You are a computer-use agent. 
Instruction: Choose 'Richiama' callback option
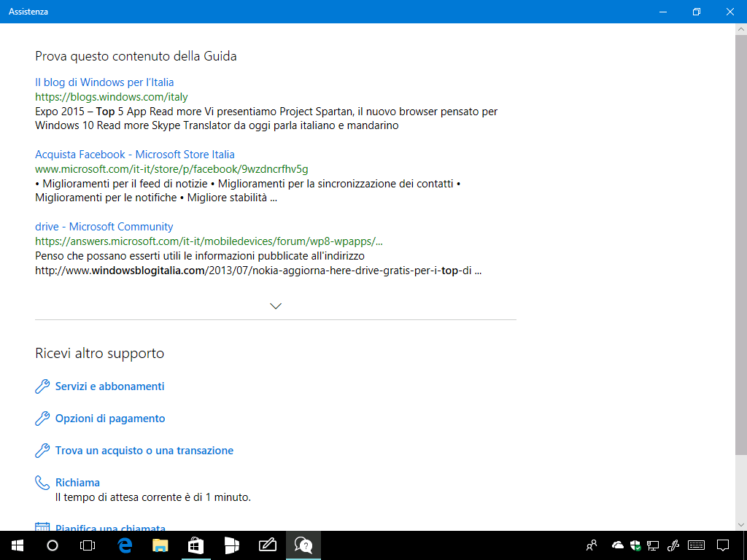pyautogui.click(x=77, y=483)
